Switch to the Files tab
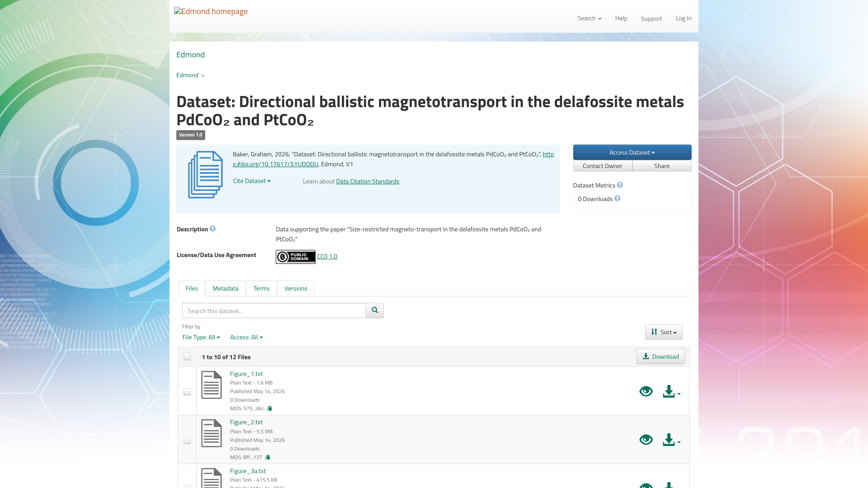The width and height of the screenshot is (868, 488). 192,288
